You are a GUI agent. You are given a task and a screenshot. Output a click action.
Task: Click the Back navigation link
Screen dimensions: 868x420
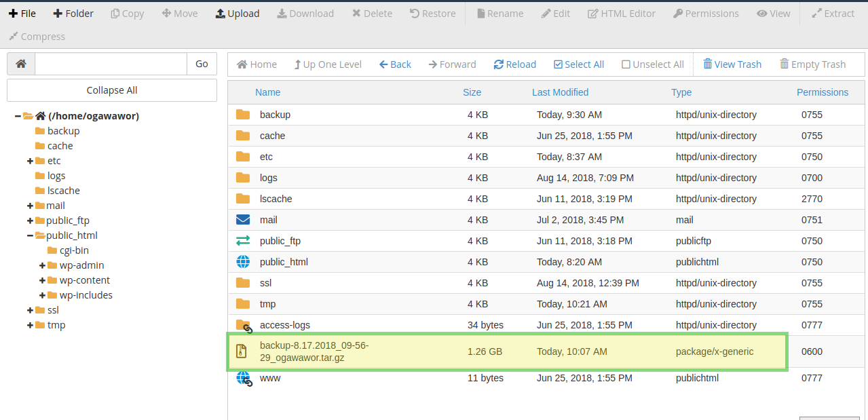395,64
